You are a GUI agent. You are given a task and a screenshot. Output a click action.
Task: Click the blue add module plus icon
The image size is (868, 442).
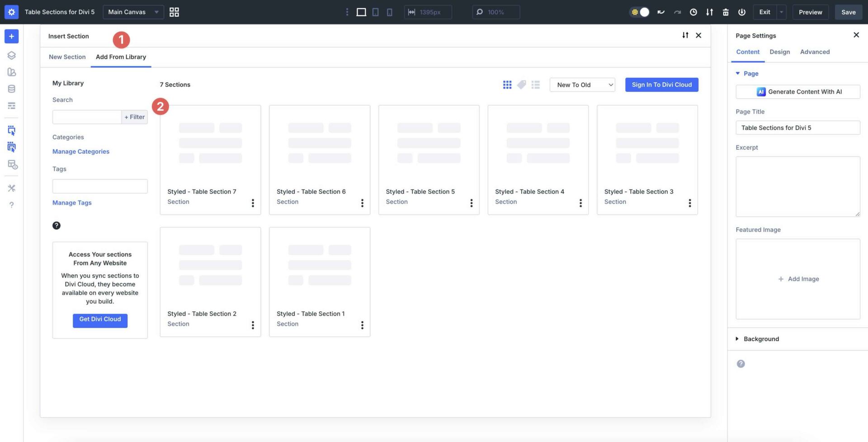click(x=11, y=36)
